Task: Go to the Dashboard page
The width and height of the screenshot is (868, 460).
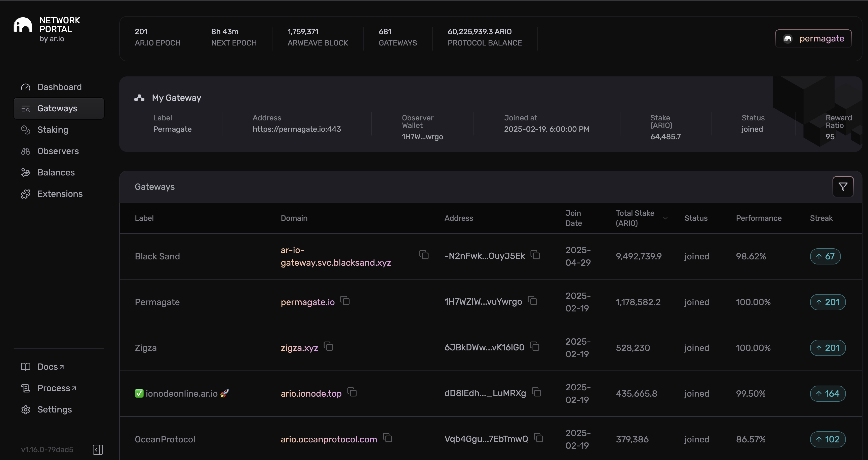Action: 59,87
